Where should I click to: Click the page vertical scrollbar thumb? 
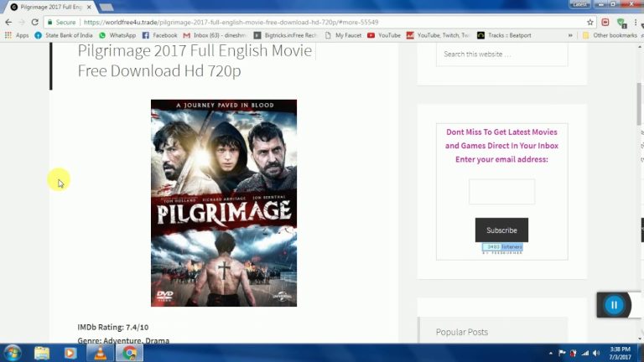pyautogui.click(x=639, y=104)
